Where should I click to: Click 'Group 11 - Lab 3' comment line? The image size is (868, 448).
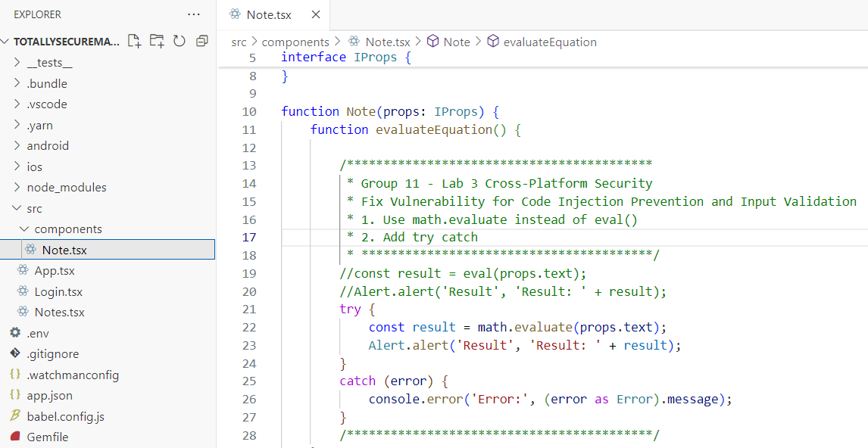pos(500,183)
